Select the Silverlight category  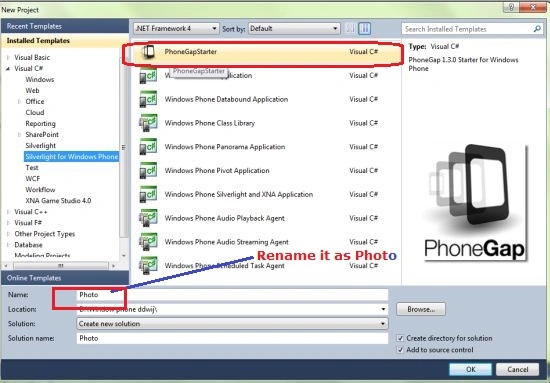coord(40,146)
